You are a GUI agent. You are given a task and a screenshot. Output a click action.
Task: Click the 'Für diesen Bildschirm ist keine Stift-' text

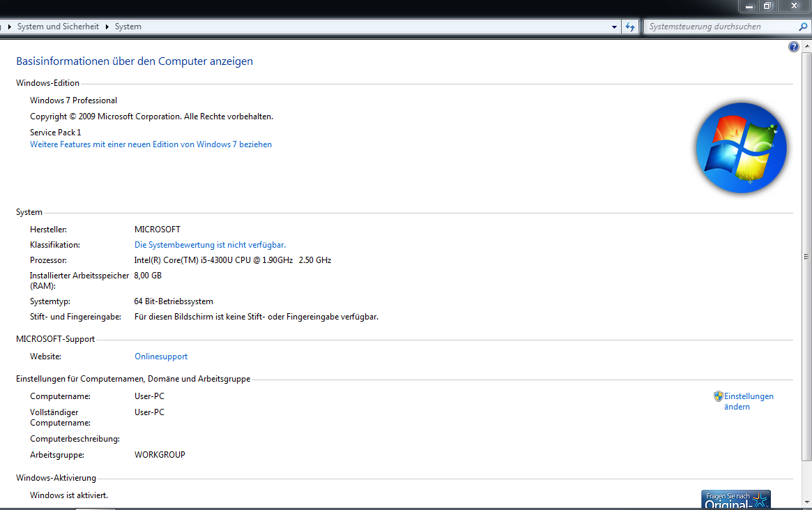[256, 317]
